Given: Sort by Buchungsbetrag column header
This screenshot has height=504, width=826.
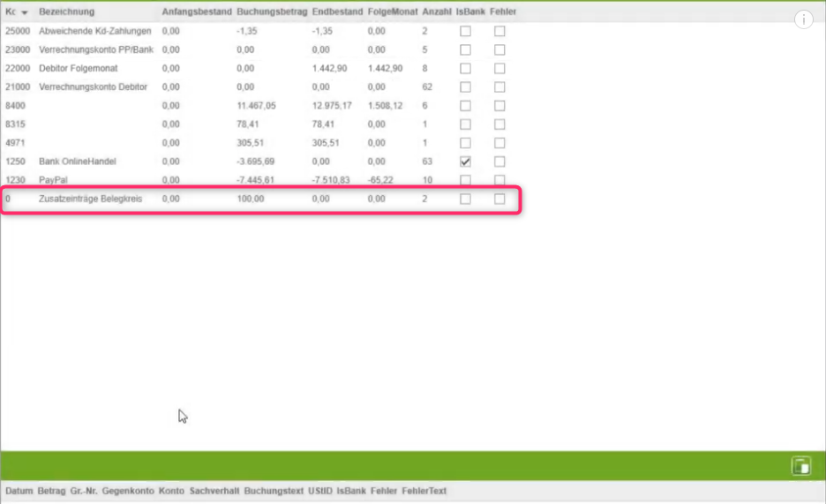Looking at the screenshot, I should pyautogui.click(x=272, y=12).
